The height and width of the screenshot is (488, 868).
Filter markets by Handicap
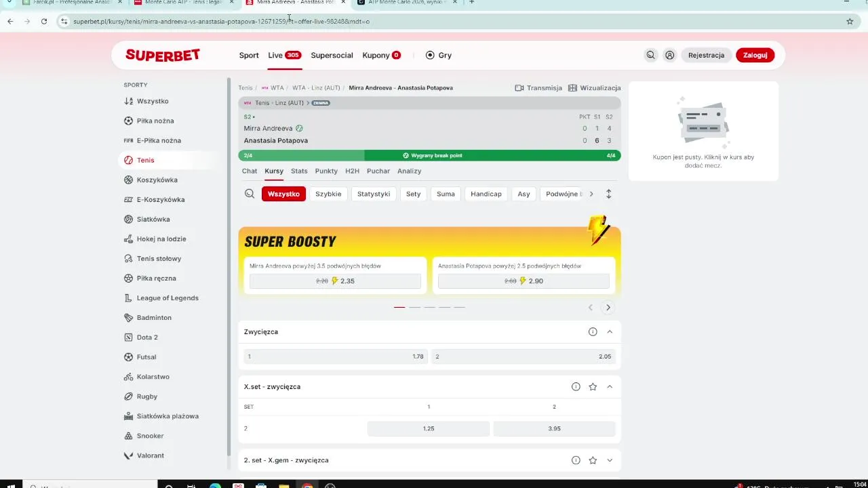486,194
